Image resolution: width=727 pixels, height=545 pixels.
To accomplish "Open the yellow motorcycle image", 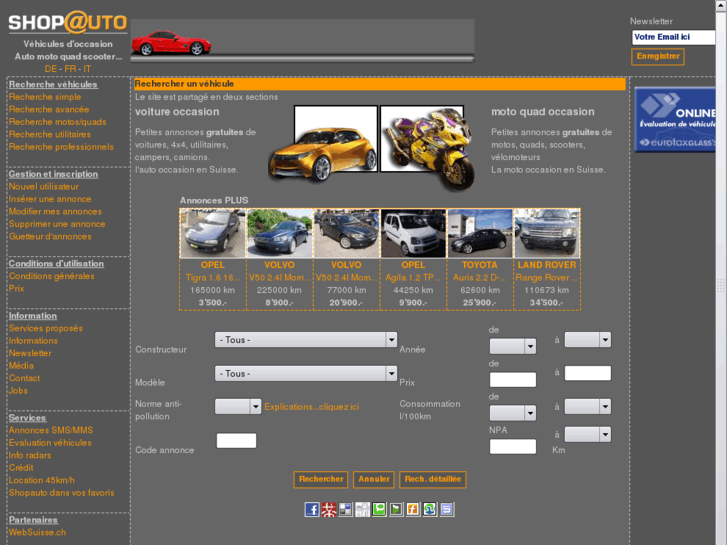I will pyautogui.click(x=427, y=147).
